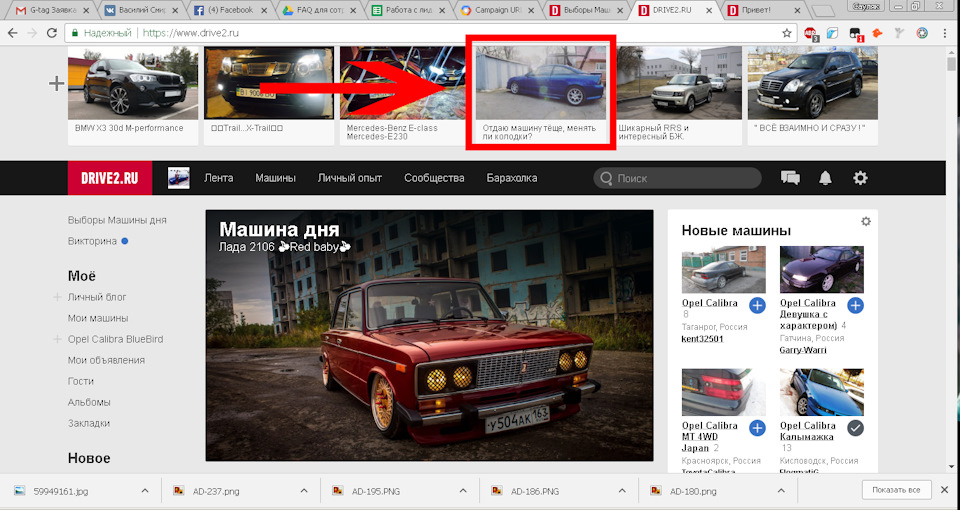Switch to G-tag Заявка Gmail tab
This screenshot has width=960, height=510.
pos(52,10)
